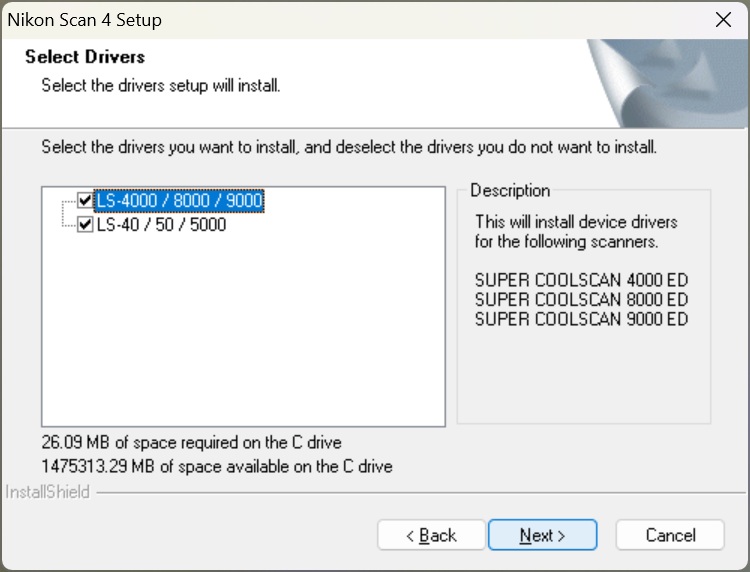Select the LS-40 / 50 / 5000 driver label
The image size is (750, 572).
coord(161,225)
